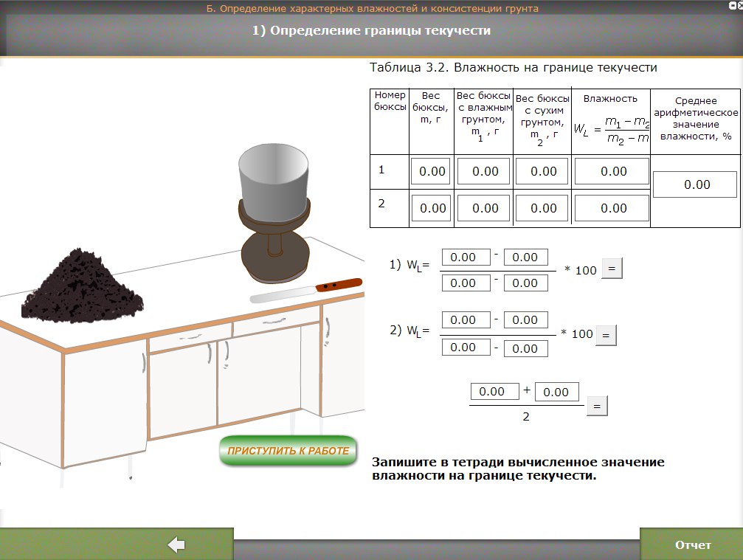Image resolution: width=743 pixels, height=560 pixels.
Task: Select wet soil weight field in row 2
Action: 484,208
